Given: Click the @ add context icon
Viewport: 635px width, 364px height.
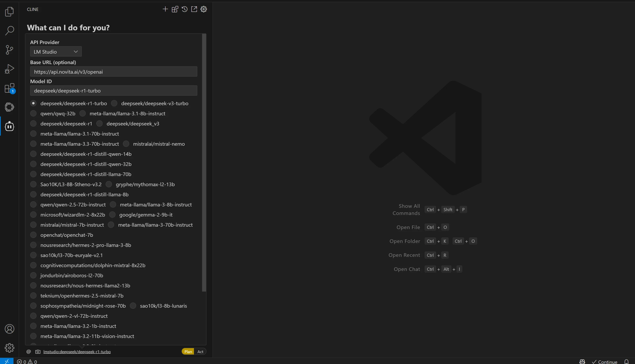Looking at the screenshot, I should click(x=29, y=351).
